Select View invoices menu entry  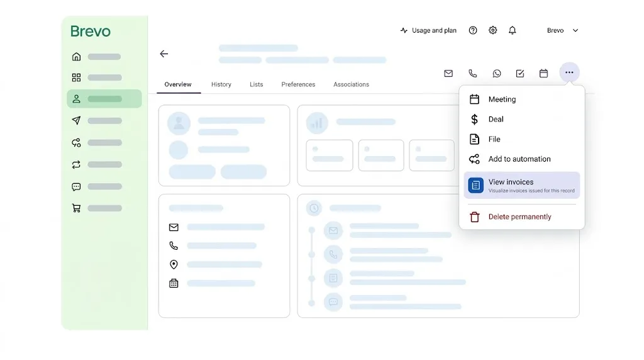click(x=521, y=185)
